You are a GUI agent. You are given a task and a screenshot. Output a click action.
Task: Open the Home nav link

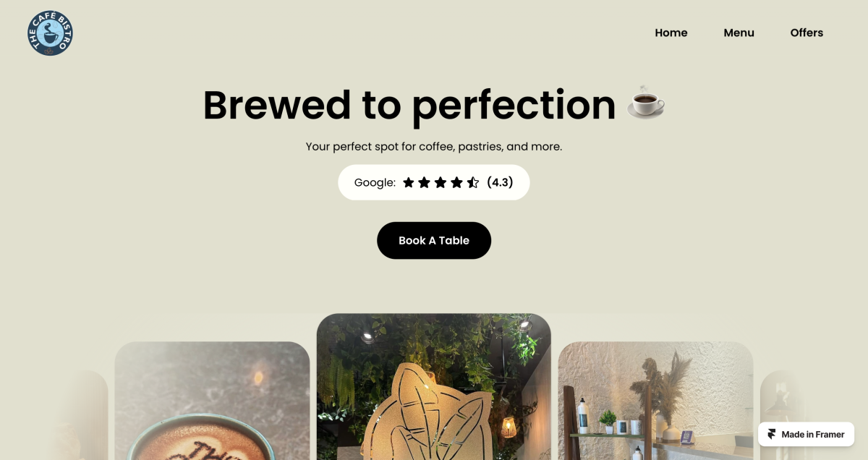pos(671,33)
